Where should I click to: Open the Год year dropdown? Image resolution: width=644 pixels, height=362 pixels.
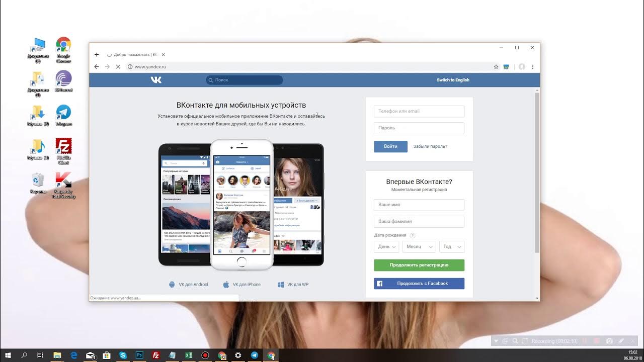[451, 246]
